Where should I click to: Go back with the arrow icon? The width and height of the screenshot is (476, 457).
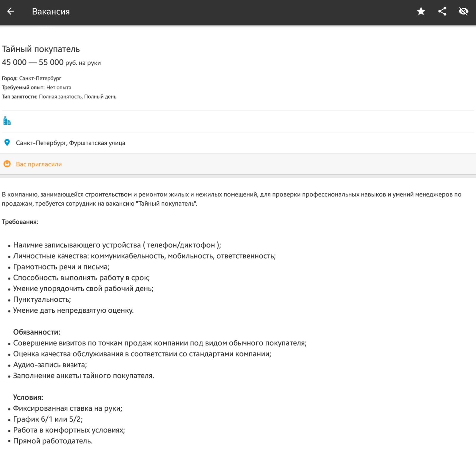11,11
